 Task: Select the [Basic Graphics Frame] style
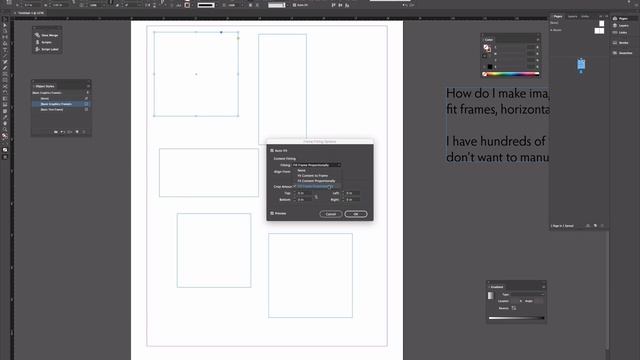[x=61, y=104]
